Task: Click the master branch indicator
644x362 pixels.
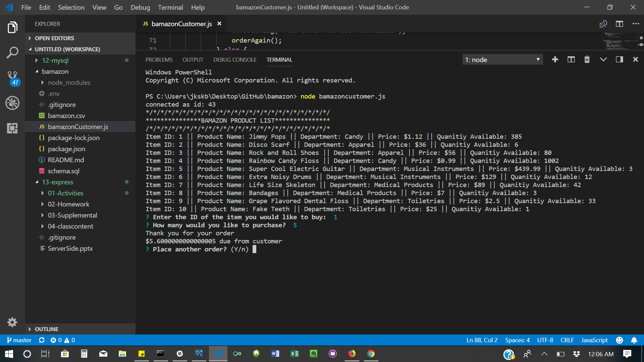Action: (x=19, y=340)
